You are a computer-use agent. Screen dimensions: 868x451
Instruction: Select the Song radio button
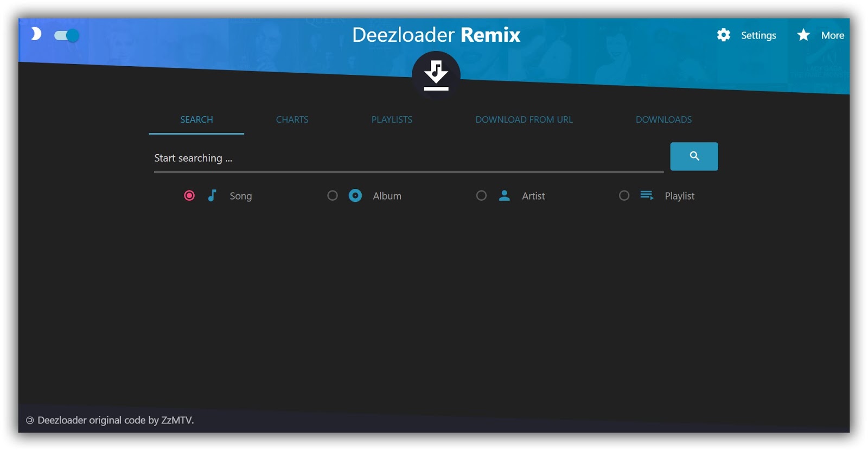189,195
